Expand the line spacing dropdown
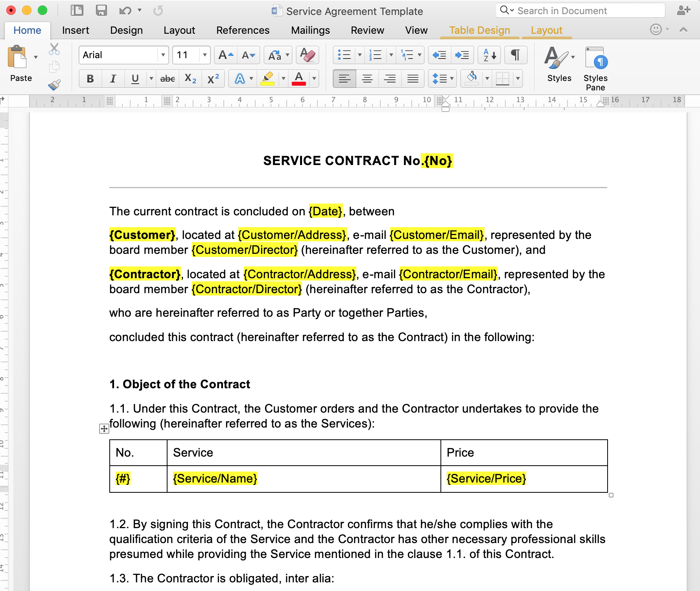 pos(452,79)
